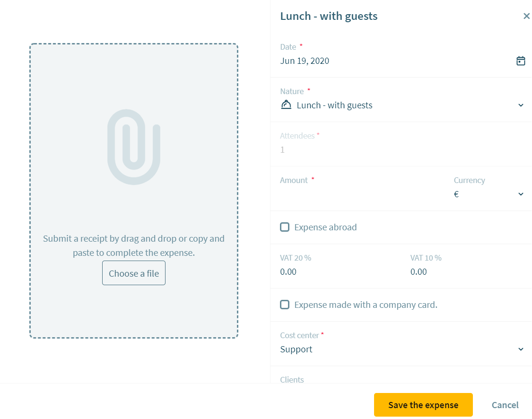Screen dimensions: 532x419
Task: Enable Expense made with a company card
Action: [285, 305]
